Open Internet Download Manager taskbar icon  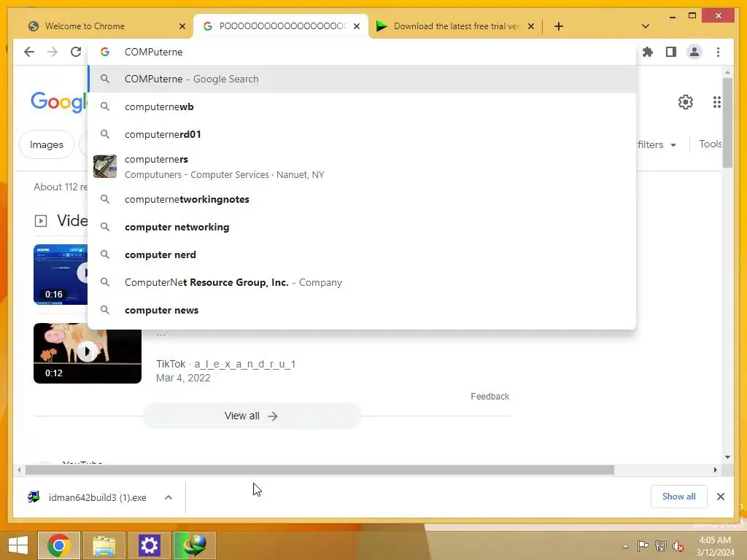pos(194,545)
